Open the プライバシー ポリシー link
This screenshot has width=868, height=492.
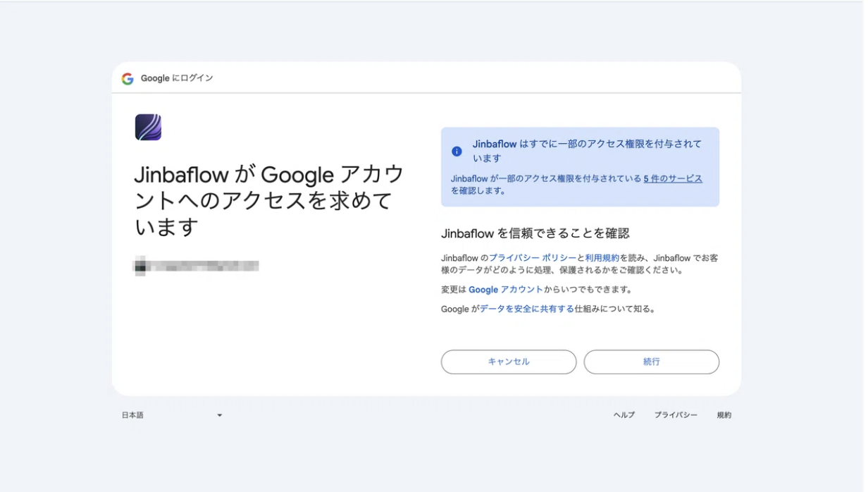click(533, 259)
